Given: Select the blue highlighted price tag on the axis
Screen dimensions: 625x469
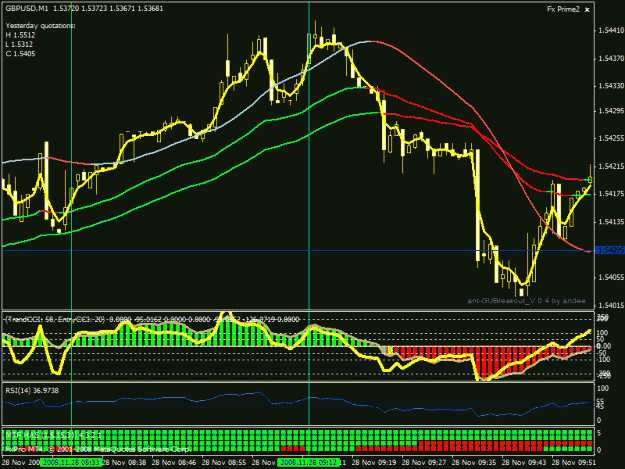Looking at the screenshot, I should tap(609, 250).
